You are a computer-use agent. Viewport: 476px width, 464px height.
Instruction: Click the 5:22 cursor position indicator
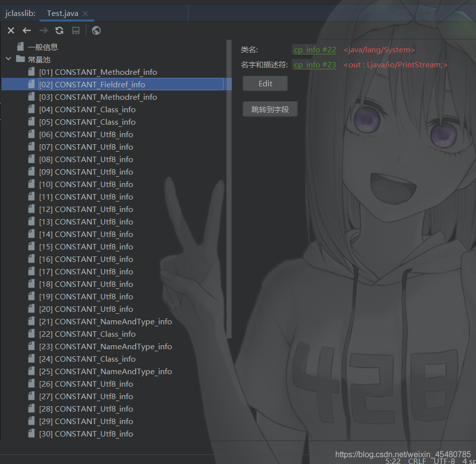tap(393, 461)
